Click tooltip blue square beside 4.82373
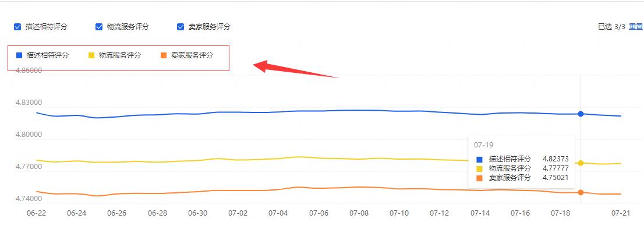 [x=479, y=159]
